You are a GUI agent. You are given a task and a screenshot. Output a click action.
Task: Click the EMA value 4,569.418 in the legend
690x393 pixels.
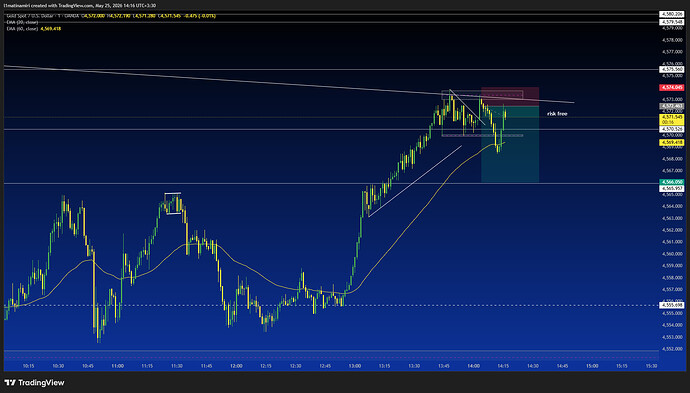(51, 29)
